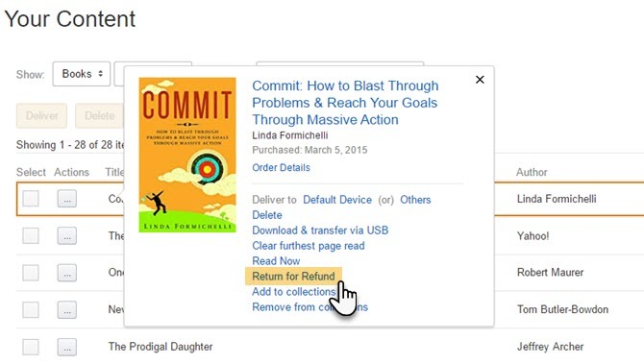Click the Commit book cover thumbnail
The width and height of the screenshot is (644, 364).
[x=187, y=156]
